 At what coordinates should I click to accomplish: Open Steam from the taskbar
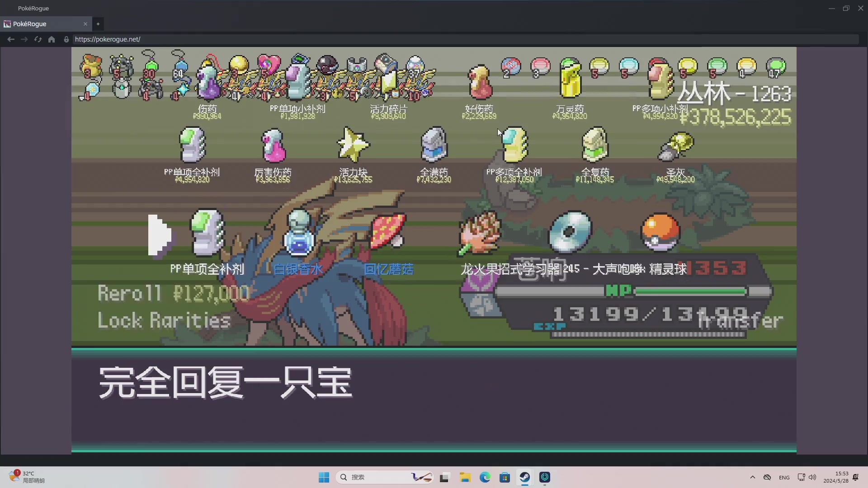click(x=525, y=477)
